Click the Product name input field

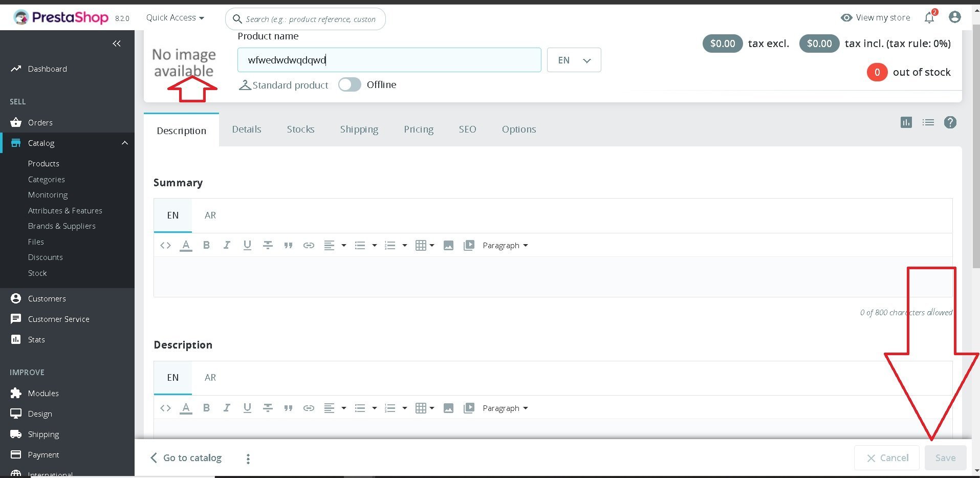(389, 60)
